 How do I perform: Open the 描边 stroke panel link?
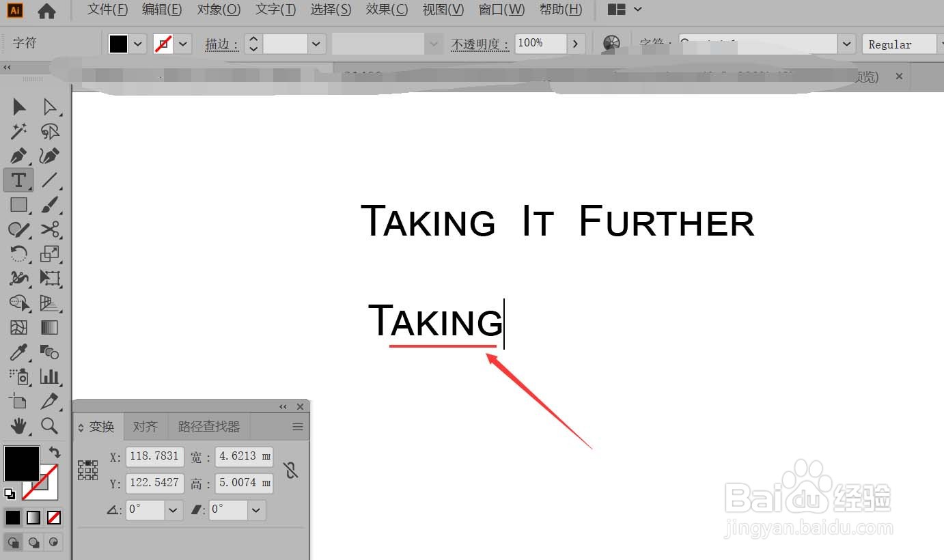click(222, 45)
